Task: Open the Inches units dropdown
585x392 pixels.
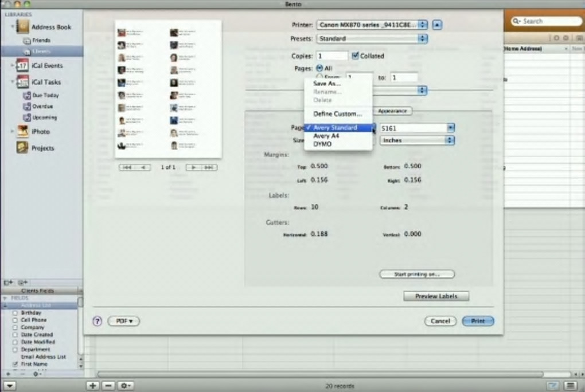Action: pyautogui.click(x=417, y=140)
